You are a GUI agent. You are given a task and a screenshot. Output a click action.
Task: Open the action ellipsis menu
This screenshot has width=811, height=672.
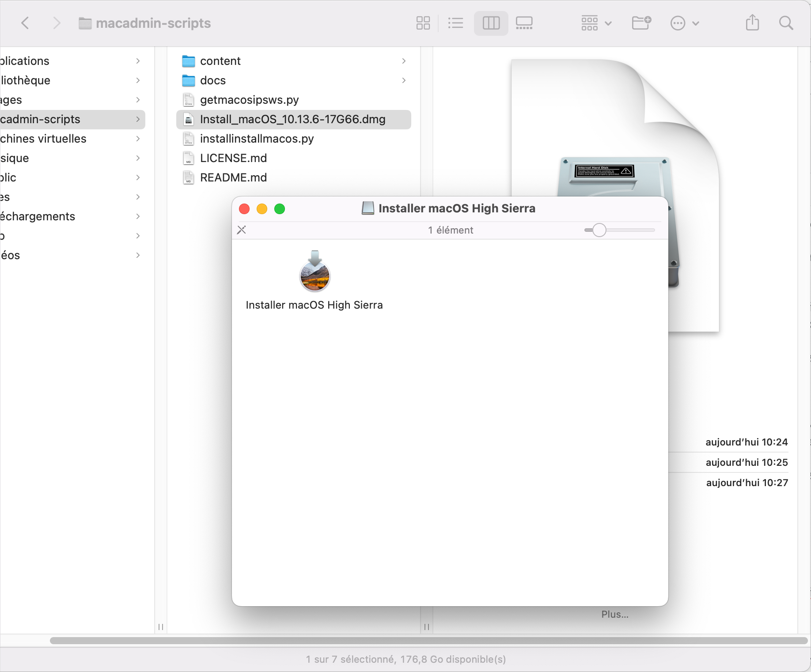pos(684,23)
